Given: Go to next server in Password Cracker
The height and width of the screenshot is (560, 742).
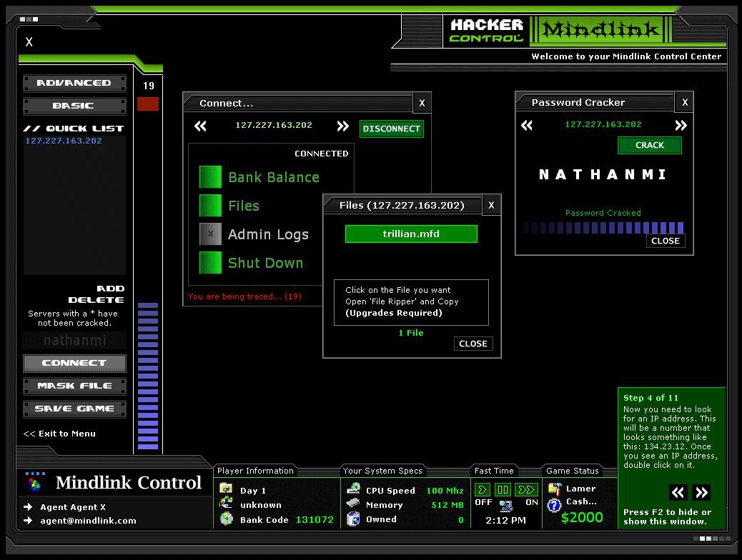Looking at the screenshot, I should click(681, 125).
